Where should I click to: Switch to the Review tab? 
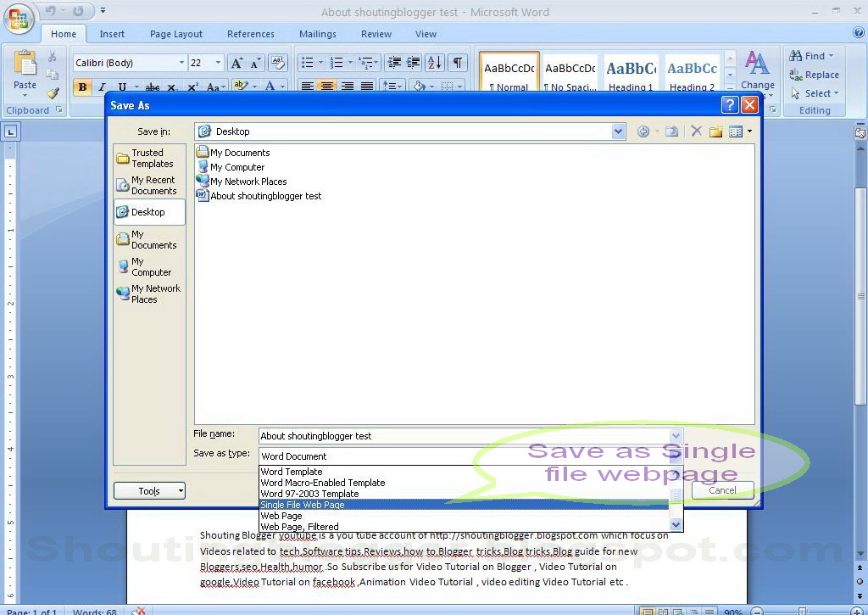pos(376,34)
